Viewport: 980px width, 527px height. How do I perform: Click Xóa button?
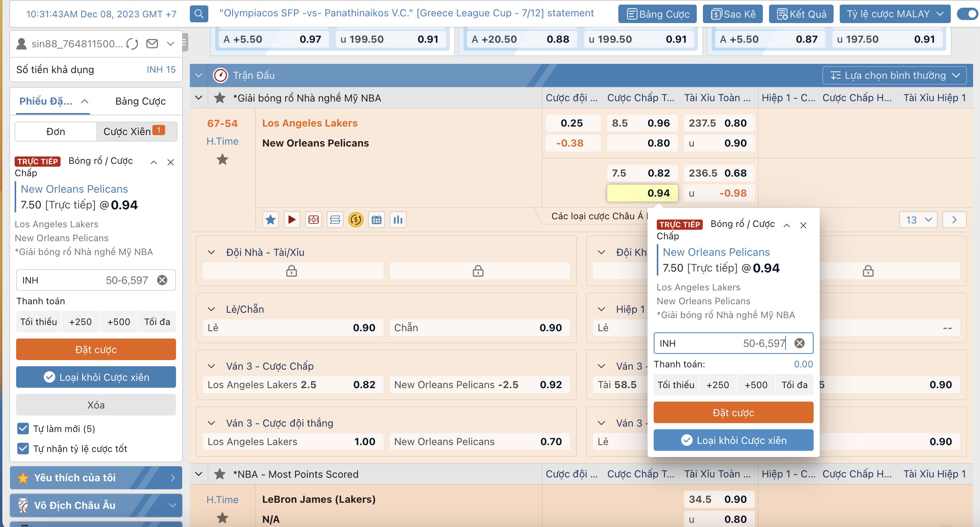pyautogui.click(x=96, y=405)
